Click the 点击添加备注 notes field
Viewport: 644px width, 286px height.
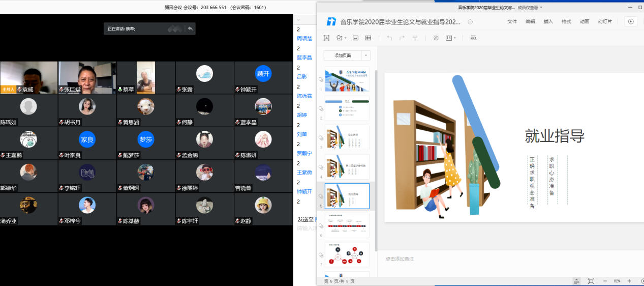tap(400, 259)
